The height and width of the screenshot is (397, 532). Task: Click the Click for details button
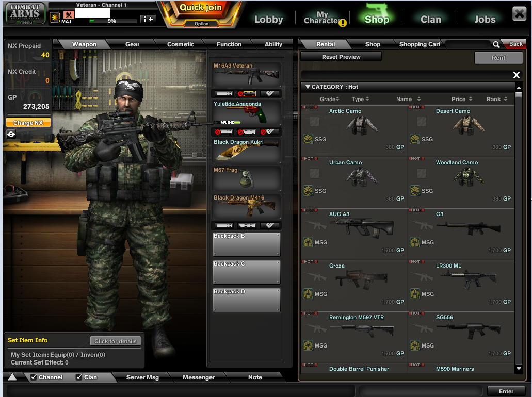click(x=116, y=341)
